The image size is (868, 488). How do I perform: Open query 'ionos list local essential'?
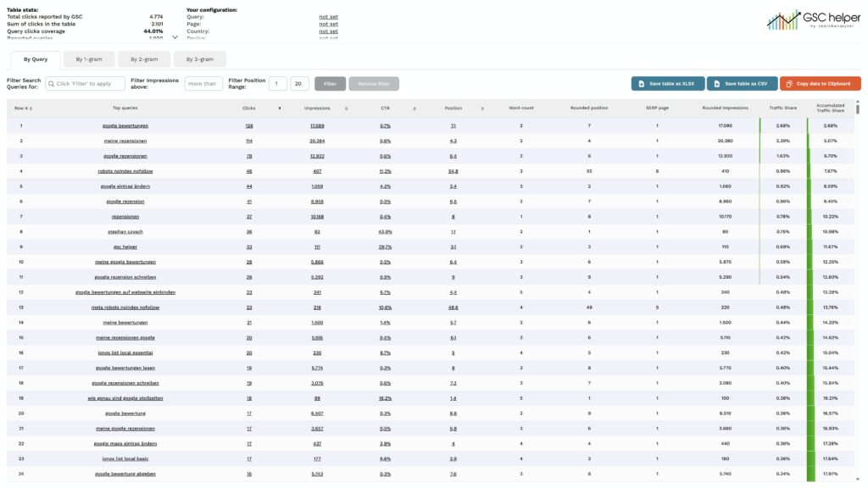[125, 352]
